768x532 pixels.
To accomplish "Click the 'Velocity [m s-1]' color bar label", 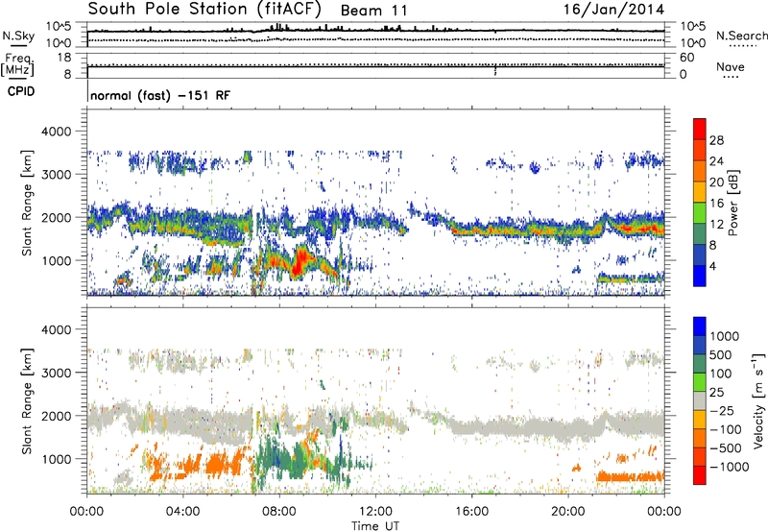I will pyautogui.click(x=759, y=400).
